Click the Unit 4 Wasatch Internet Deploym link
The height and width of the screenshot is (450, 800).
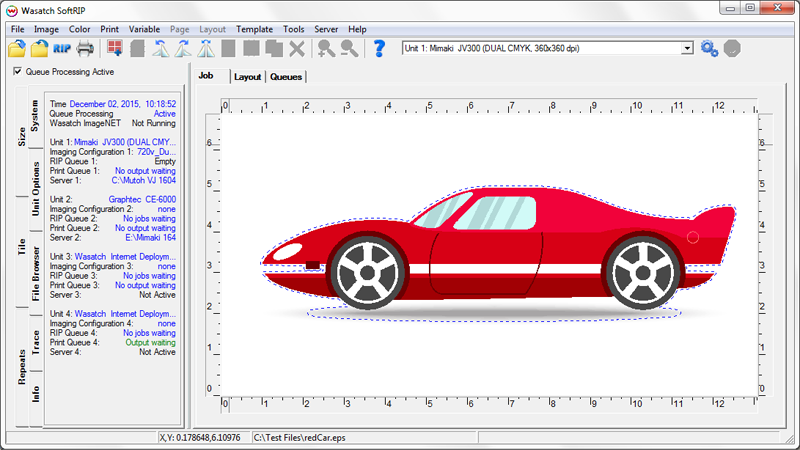click(x=126, y=313)
